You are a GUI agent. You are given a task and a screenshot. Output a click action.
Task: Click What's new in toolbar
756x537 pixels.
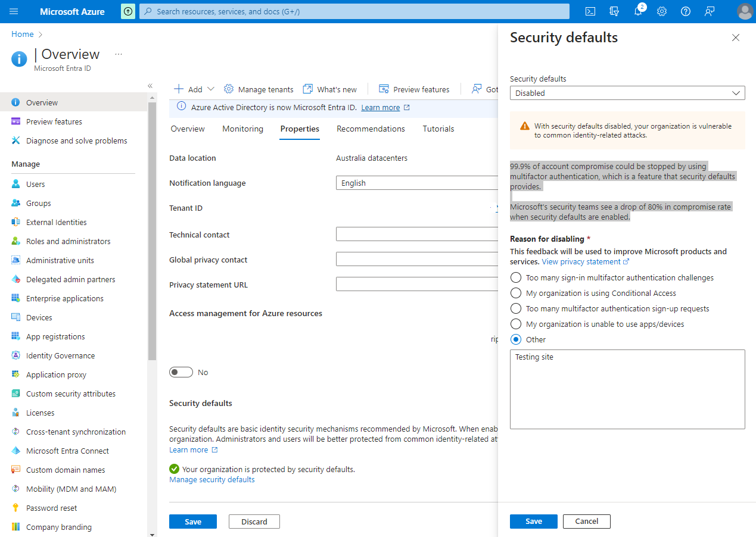(x=330, y=89)
